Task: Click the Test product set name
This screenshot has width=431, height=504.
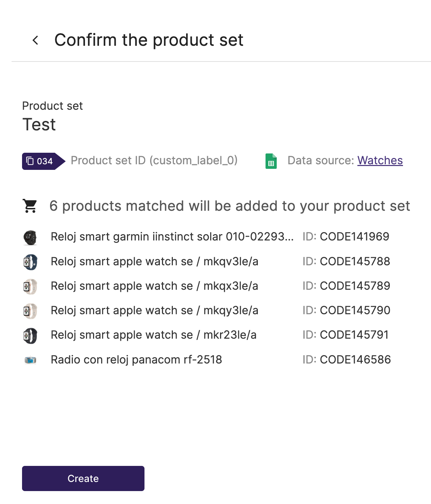Action: pos(39,125)
